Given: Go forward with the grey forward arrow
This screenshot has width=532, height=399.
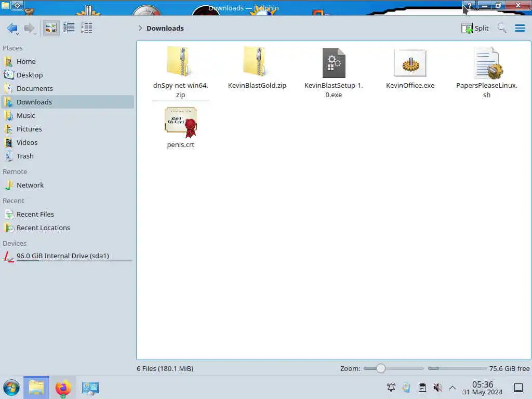Looking at the screenshot, I should 30,28.
